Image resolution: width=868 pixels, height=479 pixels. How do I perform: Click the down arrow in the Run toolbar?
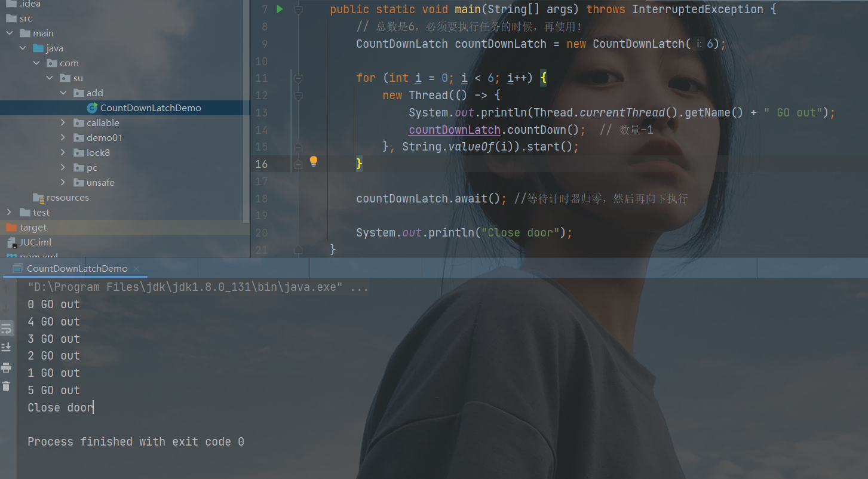click(6, 308)
